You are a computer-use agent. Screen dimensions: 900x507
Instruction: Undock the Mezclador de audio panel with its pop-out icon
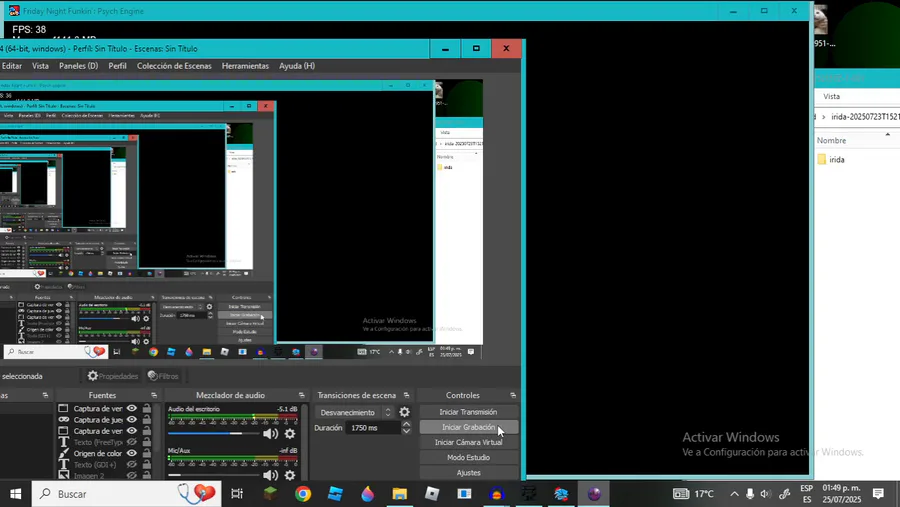click(x=301, y=395)
